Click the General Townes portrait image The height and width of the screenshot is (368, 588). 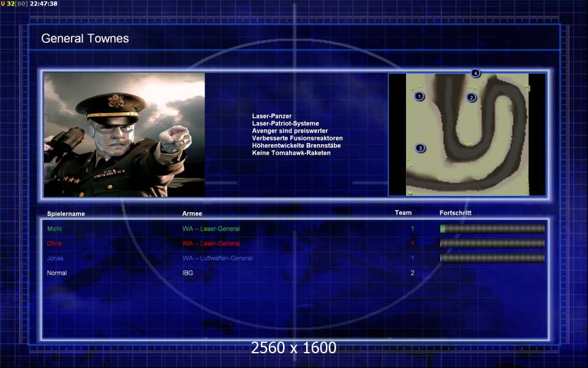coord(124,134)
